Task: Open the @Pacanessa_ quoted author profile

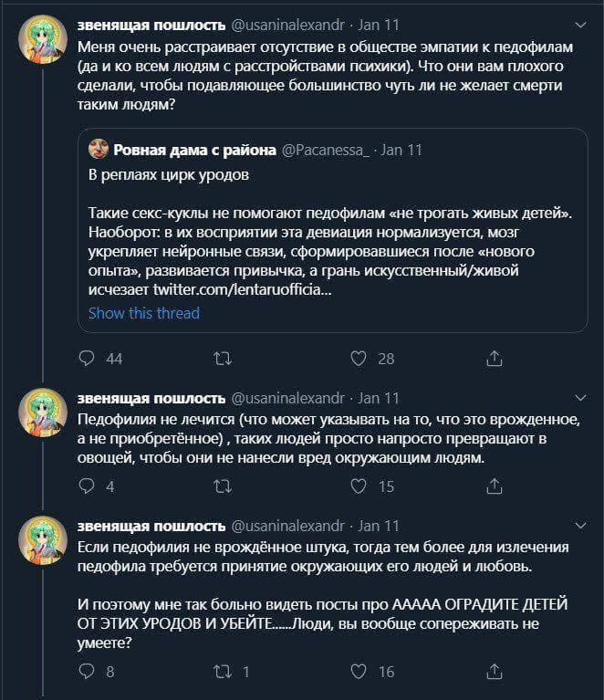Action: [326, 150]
